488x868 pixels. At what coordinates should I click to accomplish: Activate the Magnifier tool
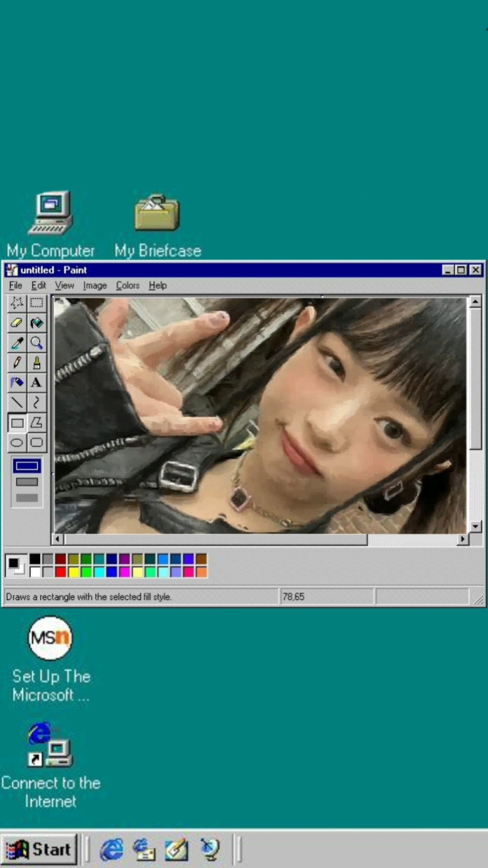tap(36, 343)
